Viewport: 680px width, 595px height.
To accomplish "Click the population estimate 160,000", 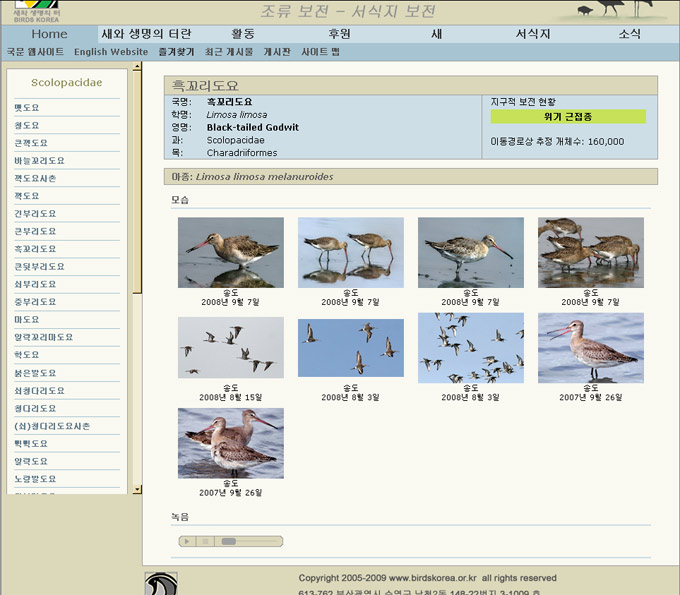I will tap(606, 141).
